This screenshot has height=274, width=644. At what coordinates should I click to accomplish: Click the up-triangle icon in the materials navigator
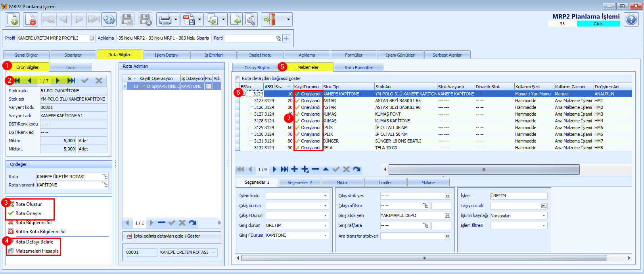[326, 169]
